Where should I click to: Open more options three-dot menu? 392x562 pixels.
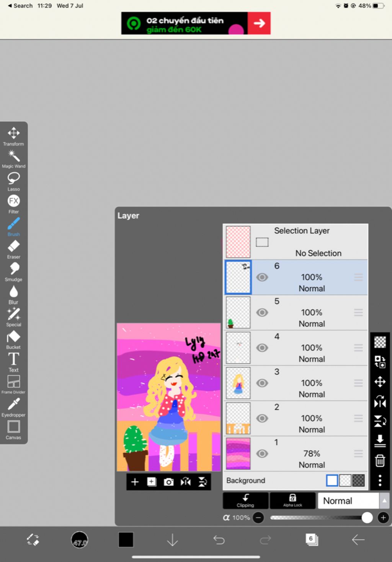pos(380,480)
